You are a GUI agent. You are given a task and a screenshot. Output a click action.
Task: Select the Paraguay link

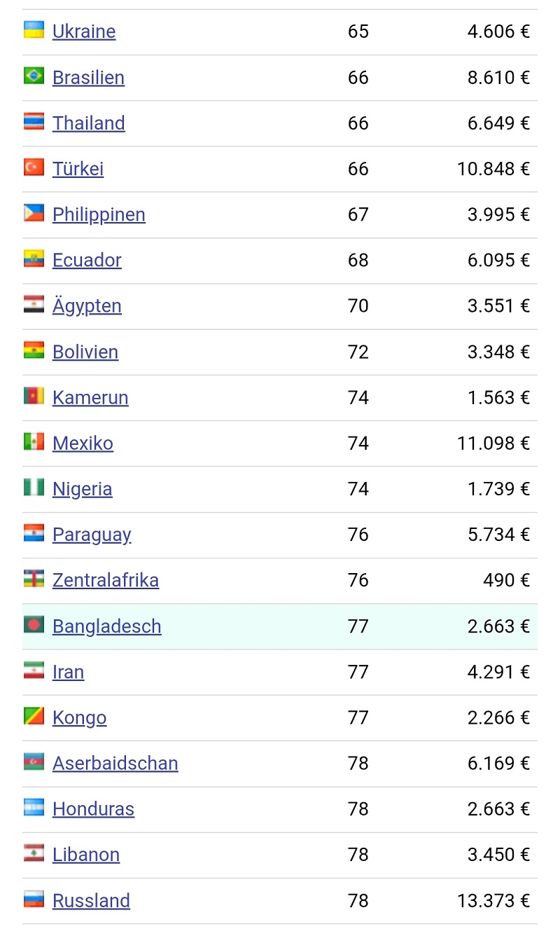tap(92, 535)
